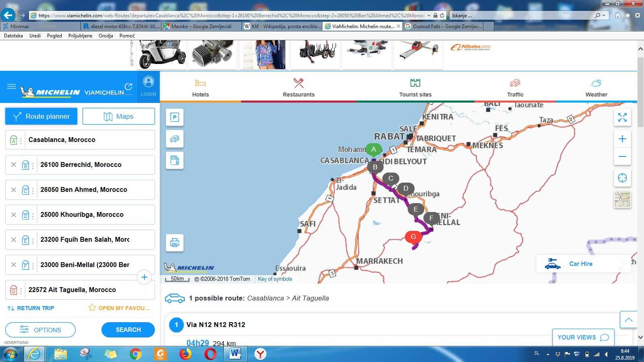Reset the route via the Michelin refresh icon
644x362 pixels.
coord(128,86)
